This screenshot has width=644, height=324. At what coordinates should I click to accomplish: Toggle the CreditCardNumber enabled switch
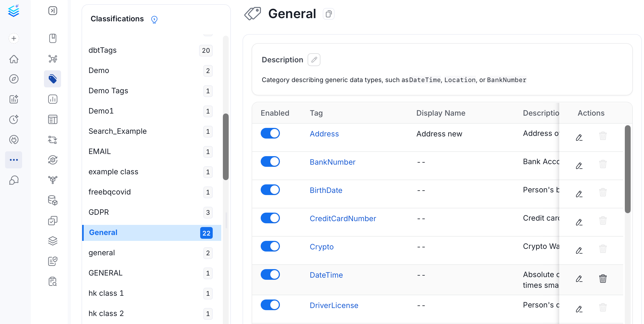click(270, 218)
